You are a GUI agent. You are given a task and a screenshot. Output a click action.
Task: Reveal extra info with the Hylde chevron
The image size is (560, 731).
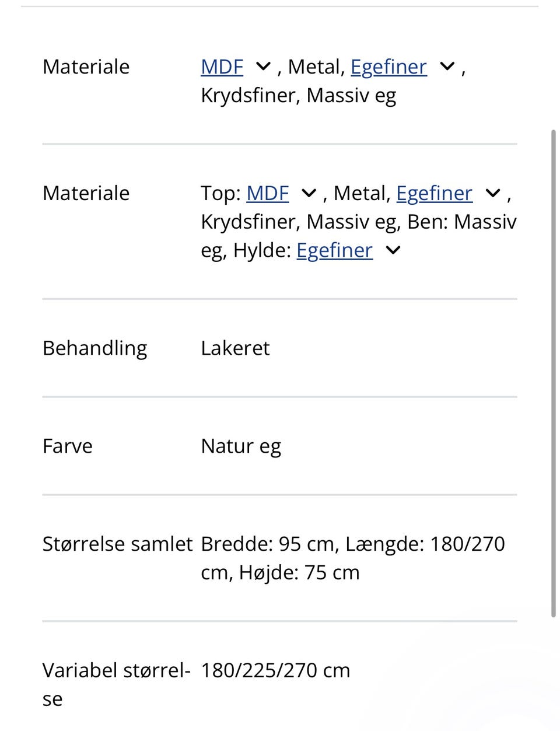pos(392,250)
